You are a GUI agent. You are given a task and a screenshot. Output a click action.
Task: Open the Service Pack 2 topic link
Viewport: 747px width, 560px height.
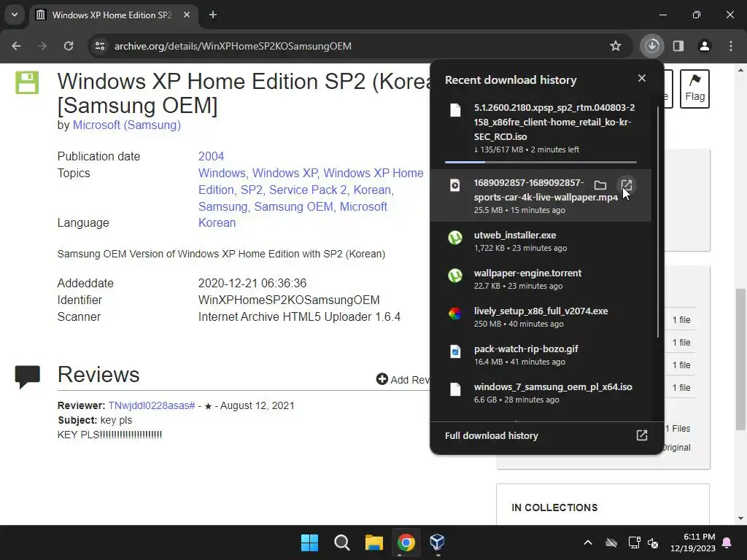pos(308,190)
